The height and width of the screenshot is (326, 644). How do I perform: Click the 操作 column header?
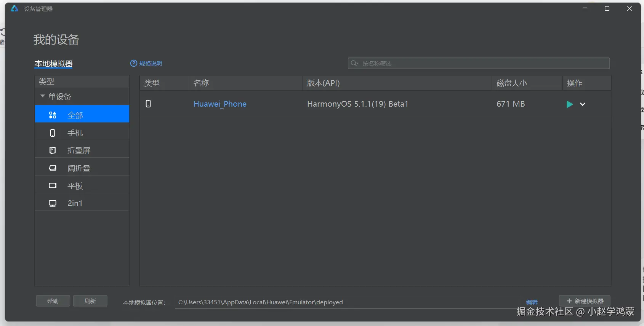click(587, 83)
